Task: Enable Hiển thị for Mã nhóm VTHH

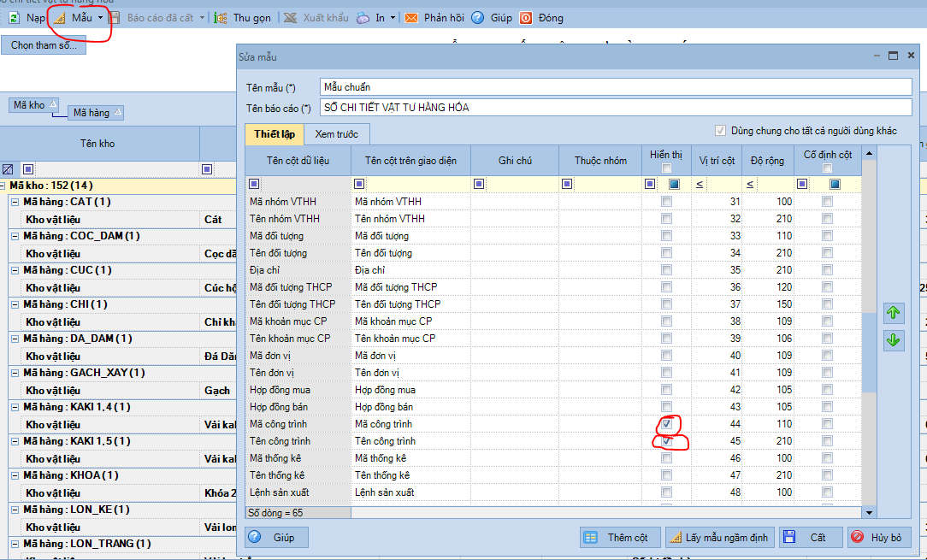Action: click(667, 202)
